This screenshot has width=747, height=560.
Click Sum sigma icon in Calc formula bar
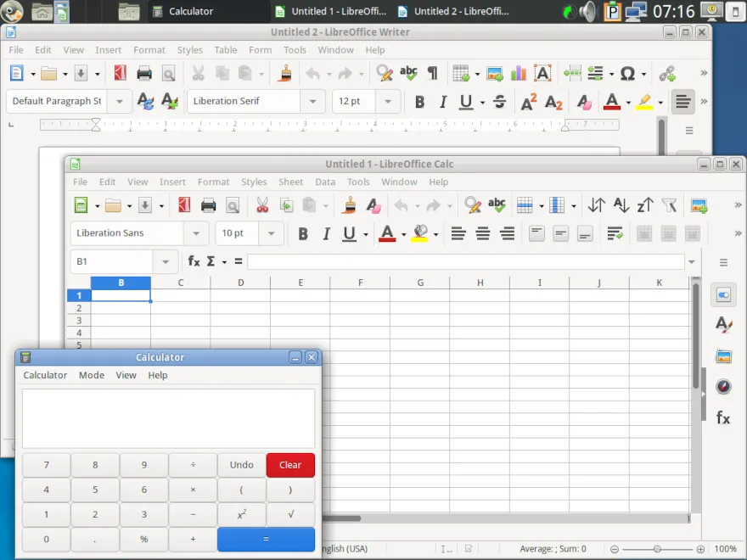tap(211, 261)
